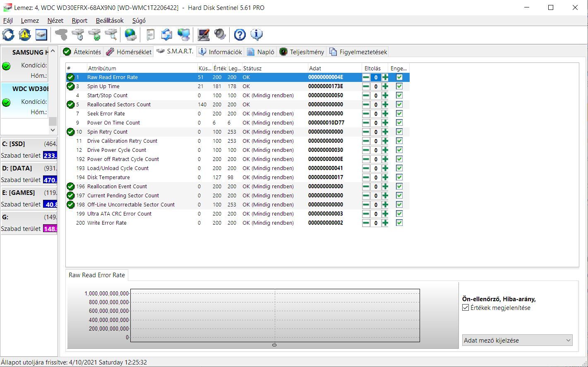588x367 pixels.
Task: Select the E: [GAMES] partition entry
Action: (29, 198)
